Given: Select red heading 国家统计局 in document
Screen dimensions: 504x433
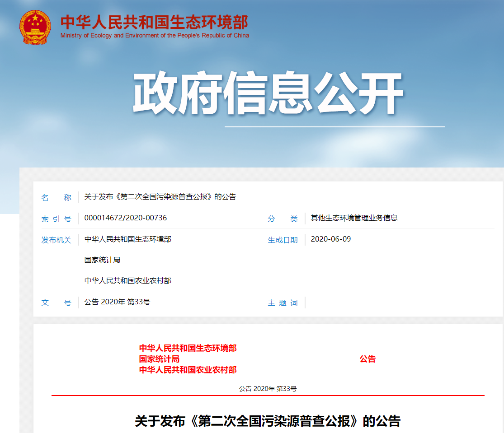Looking at the screenshot, I should (159, 359).
